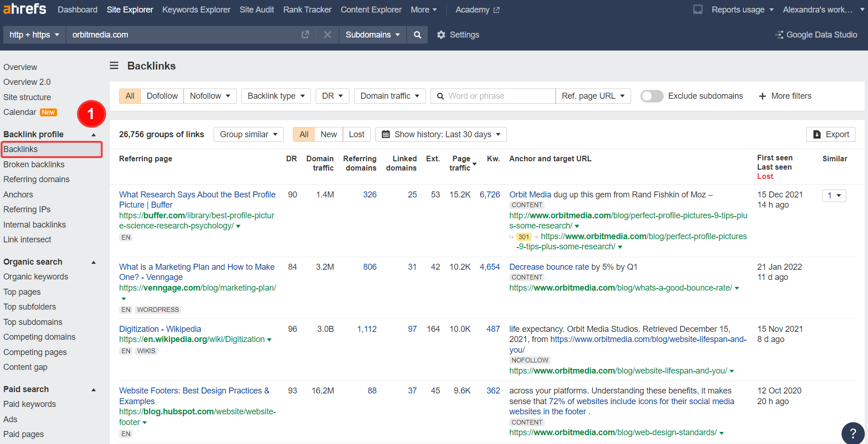Open Settings gear
Image resolution: width=868 pixels, height=444 pixels.
tap(458, 35)
